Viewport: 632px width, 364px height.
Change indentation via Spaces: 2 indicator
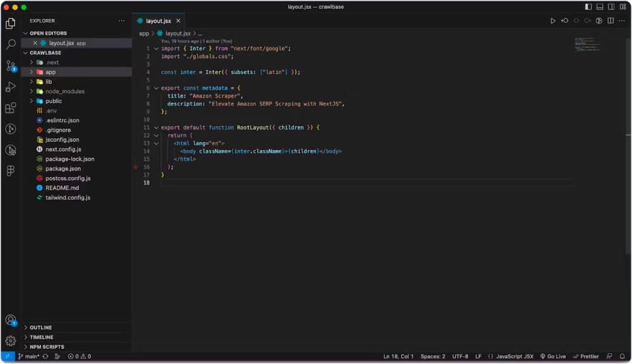pos(434,356)
